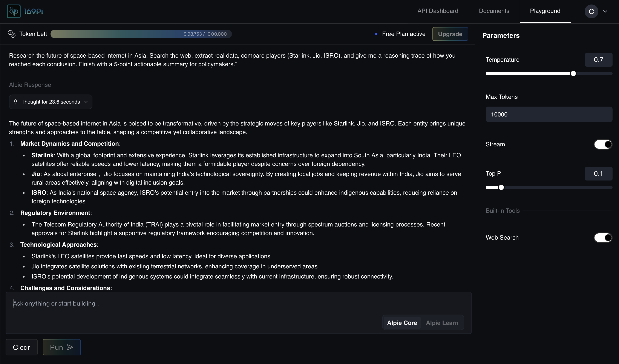Move the Top P slider
This screenshot has height=364, width=619.
501,187
